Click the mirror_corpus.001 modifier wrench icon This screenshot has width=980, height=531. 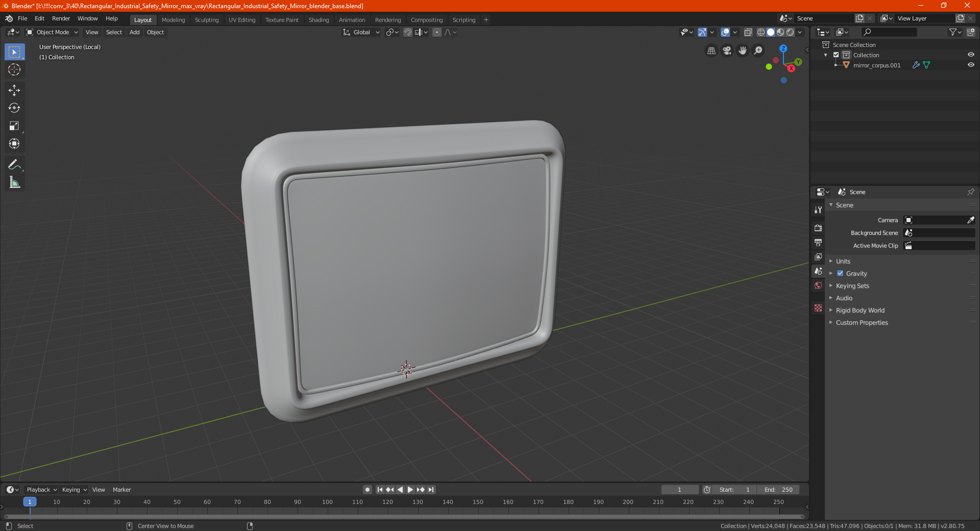(916, 65)
